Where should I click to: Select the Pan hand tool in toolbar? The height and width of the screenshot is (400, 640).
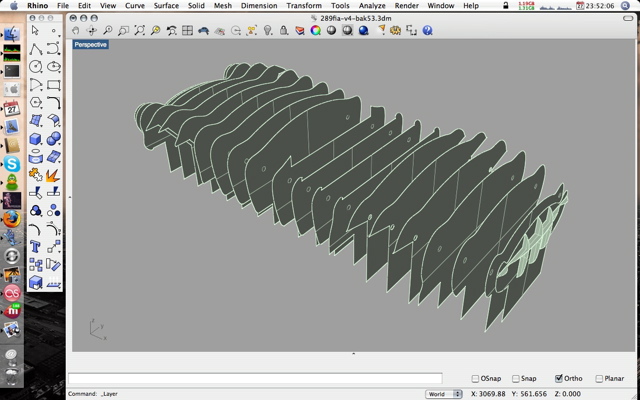click(76, 31)
